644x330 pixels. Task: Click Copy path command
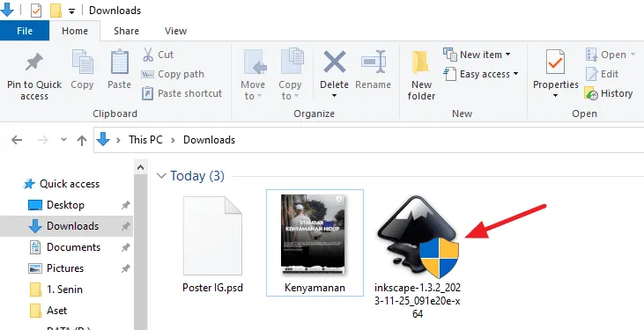point(173,74)
